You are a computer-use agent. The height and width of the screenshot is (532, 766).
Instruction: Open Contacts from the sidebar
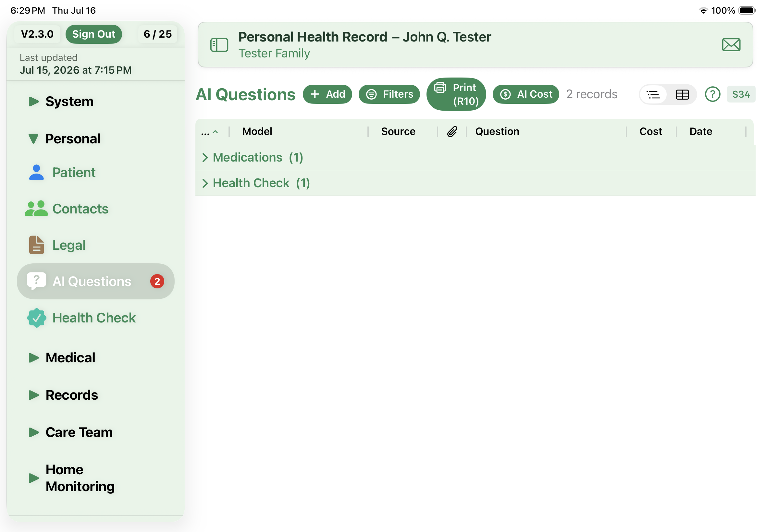click(80, 209)
